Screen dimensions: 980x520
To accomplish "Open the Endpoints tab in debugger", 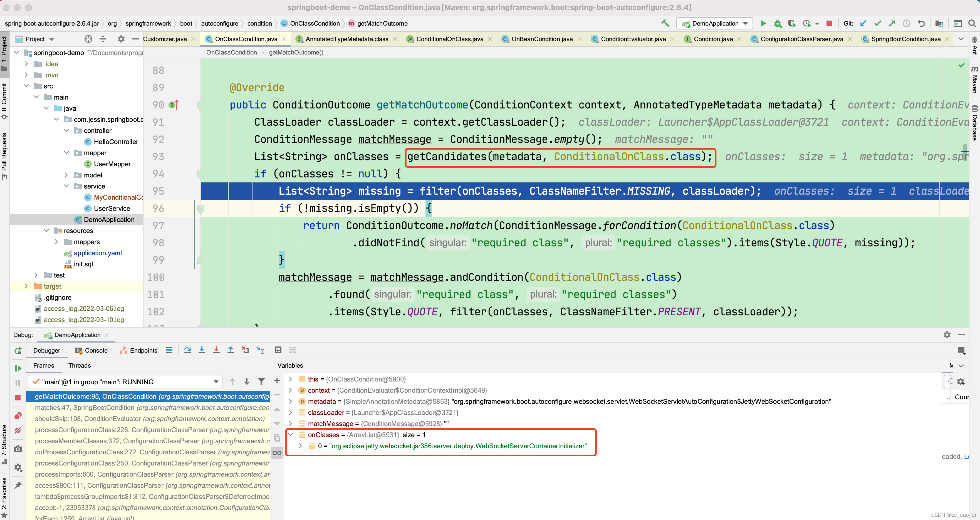I will coord(138,350).
